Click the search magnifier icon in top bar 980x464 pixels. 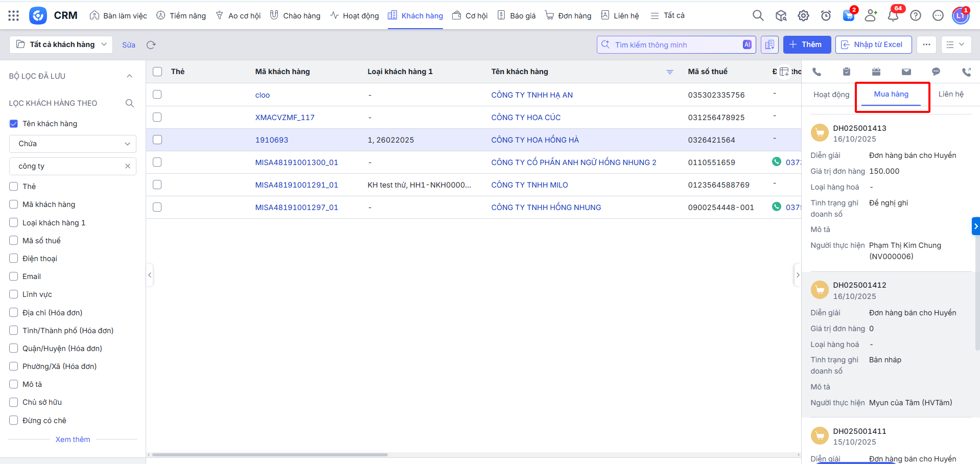coord(758,16)
